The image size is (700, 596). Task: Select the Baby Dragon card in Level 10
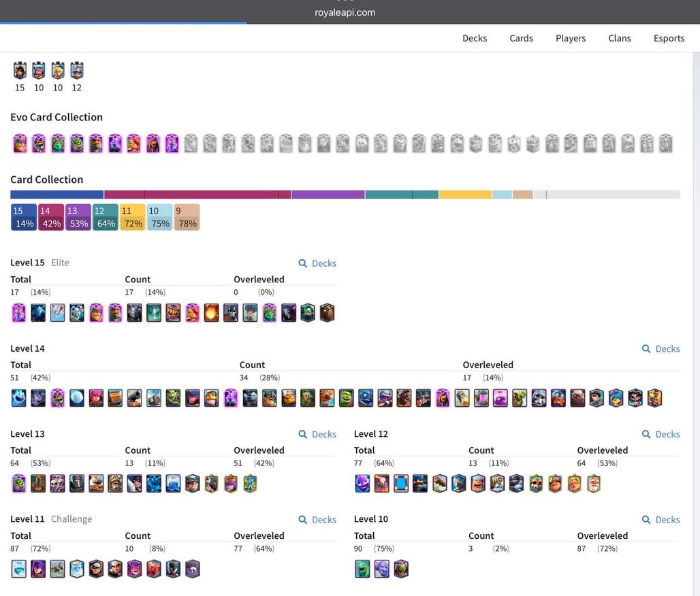click(x=362, y=569)
